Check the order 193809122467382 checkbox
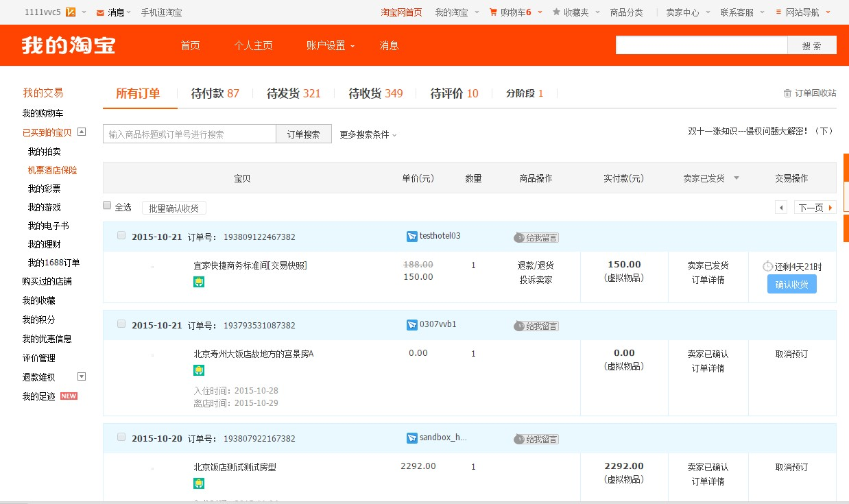The image size is (849, 504). [121, 235]
